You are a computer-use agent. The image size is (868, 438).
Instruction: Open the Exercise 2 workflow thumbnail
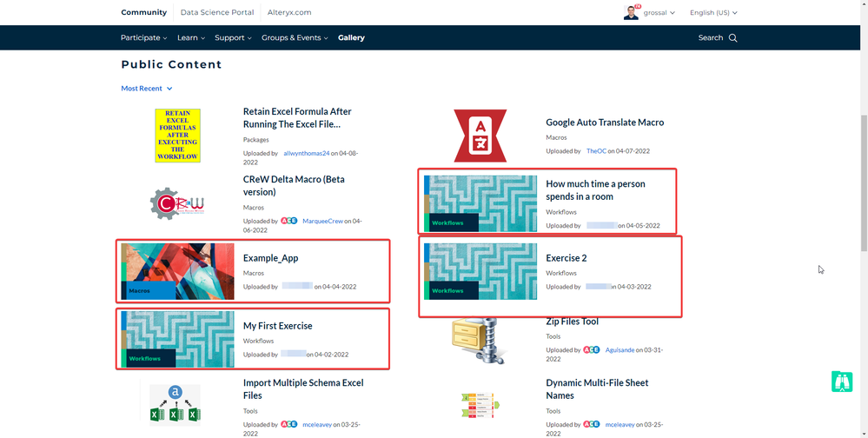(x=480, y=271)
